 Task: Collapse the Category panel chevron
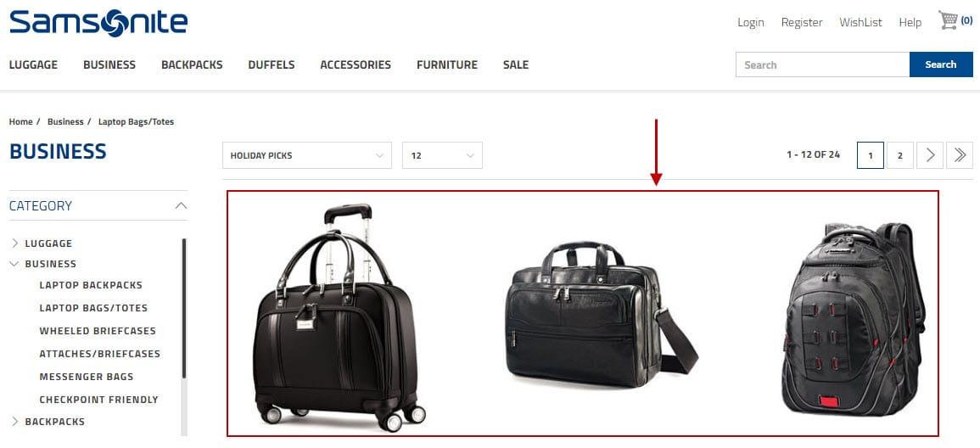181,205
